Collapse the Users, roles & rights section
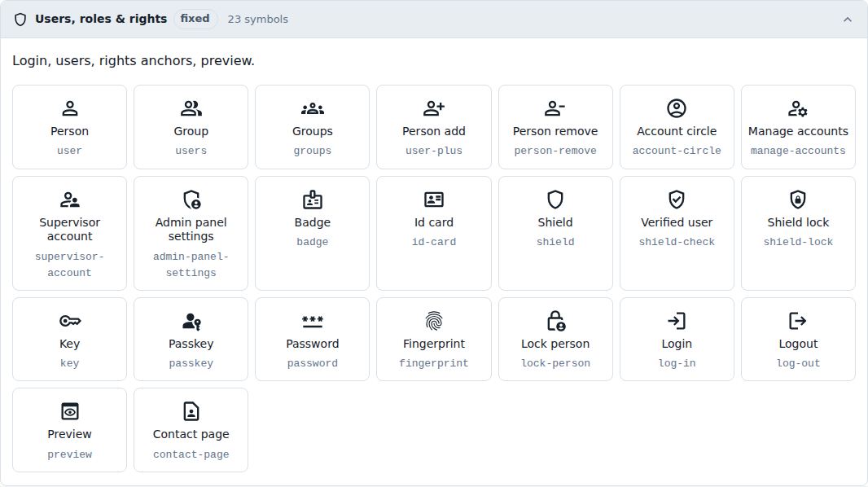 (x=847, y=20)
